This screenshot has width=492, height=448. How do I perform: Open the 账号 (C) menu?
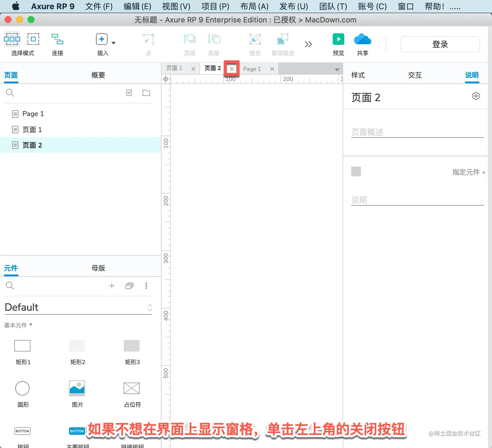click(372, 7)
